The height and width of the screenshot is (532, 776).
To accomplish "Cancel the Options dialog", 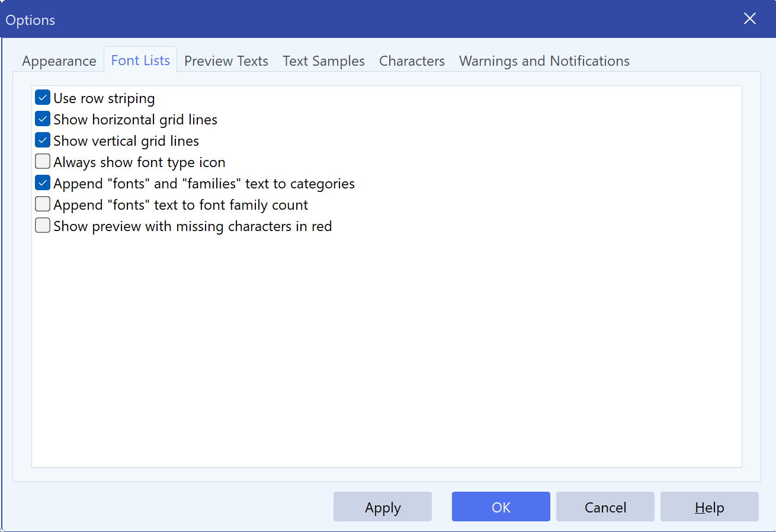I will [x=605, y=507].
